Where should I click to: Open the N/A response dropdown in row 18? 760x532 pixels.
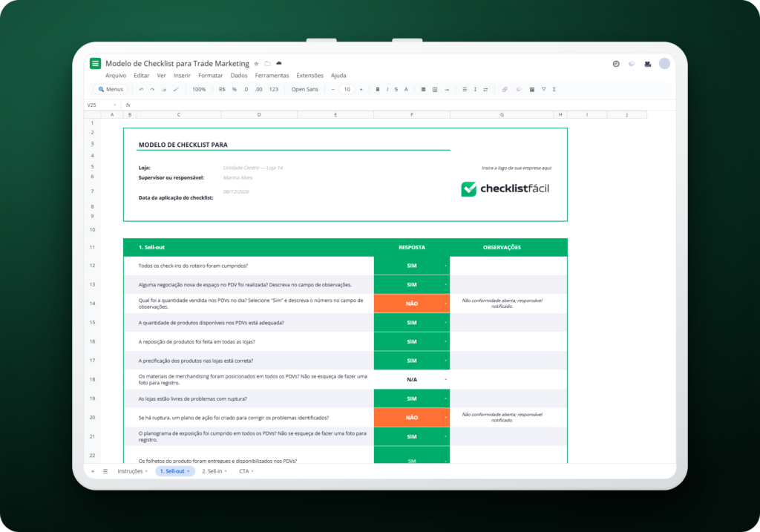pyautogui.click(x=445, y=380)
